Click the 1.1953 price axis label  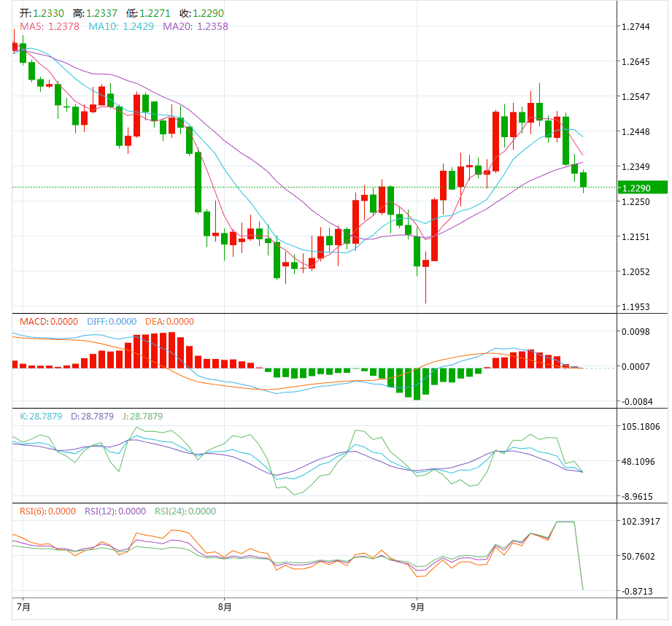point(634,306)
